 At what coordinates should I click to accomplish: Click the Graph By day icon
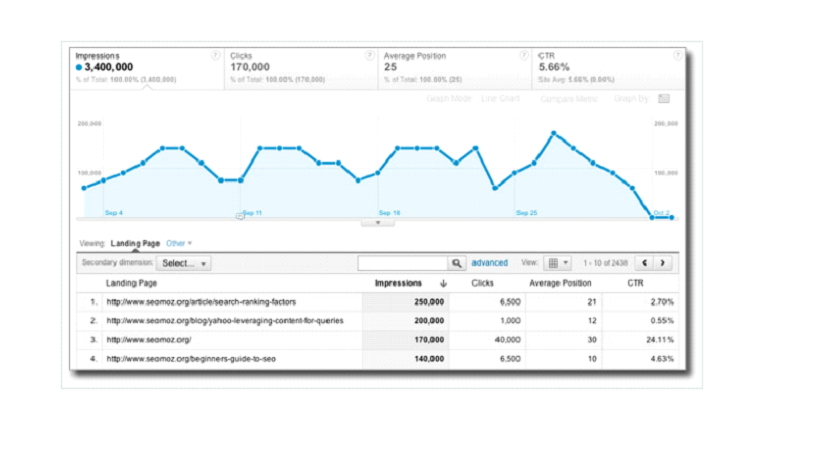[x=664, y=99]
